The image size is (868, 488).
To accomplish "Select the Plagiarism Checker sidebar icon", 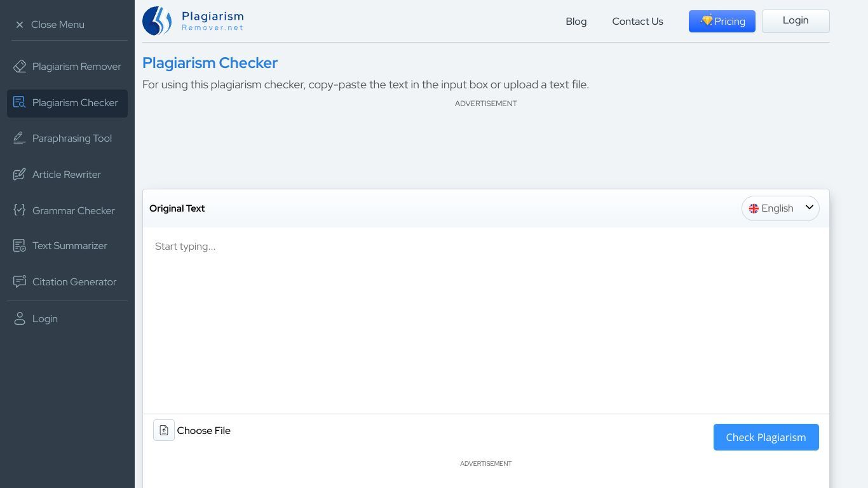I will pos(20,102).
